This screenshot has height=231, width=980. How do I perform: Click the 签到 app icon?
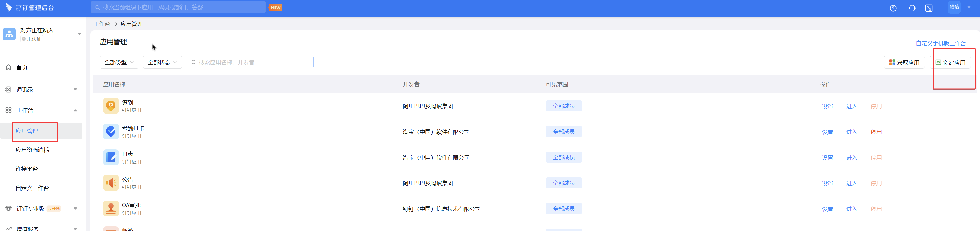tap(111, 106)
